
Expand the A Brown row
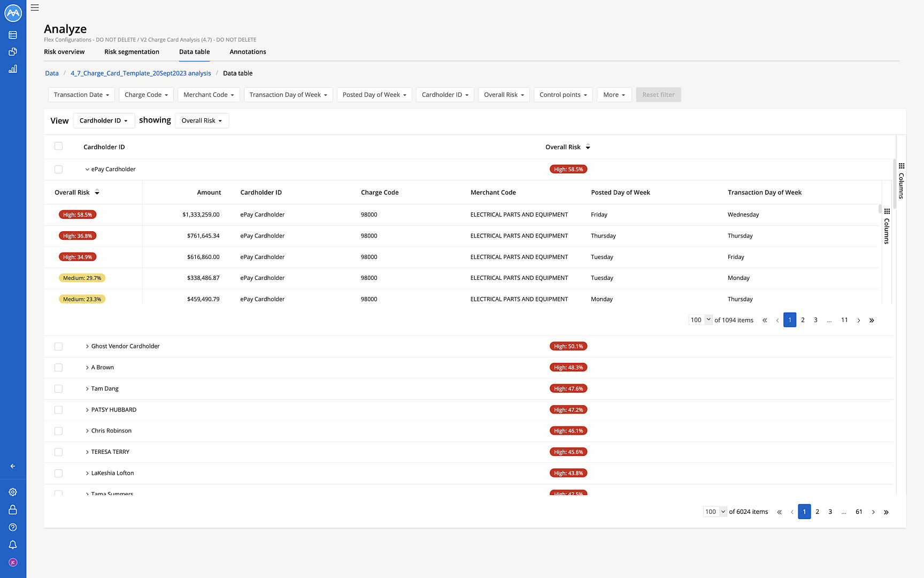point(87,368)
